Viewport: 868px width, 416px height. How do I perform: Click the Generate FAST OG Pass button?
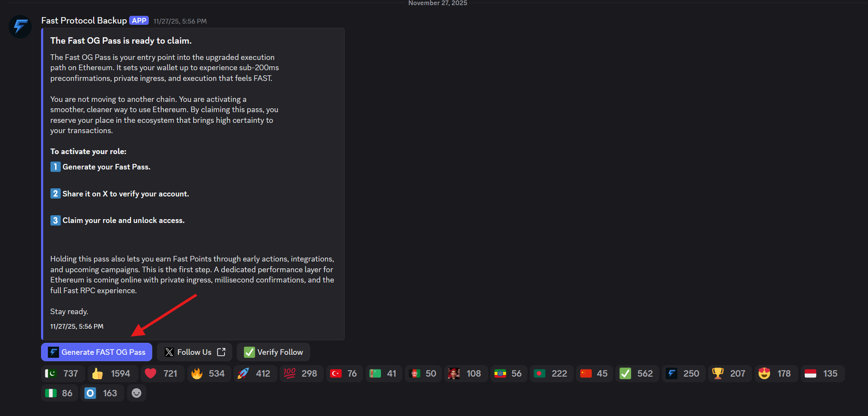pyautogui.click(x=97, y=352)
